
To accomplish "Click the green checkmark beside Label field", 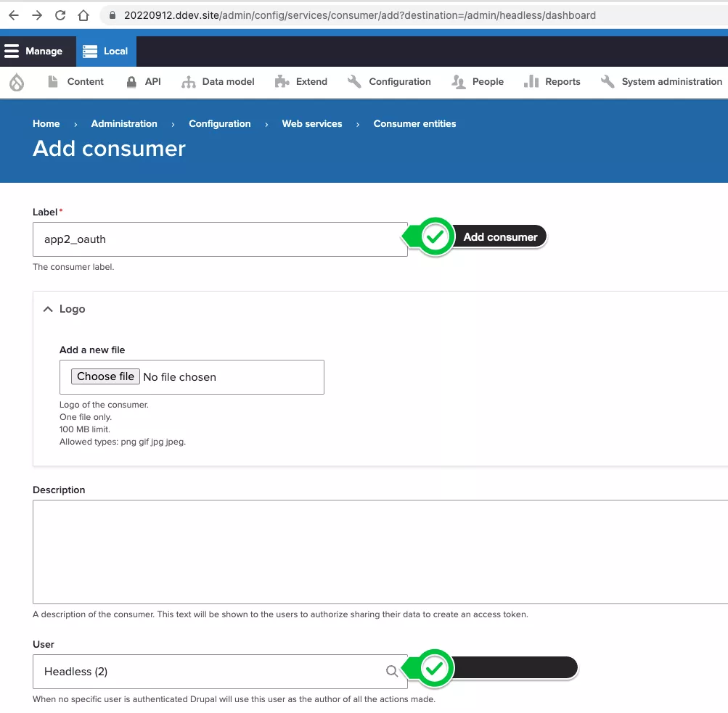I will click(x=435, y=236).
